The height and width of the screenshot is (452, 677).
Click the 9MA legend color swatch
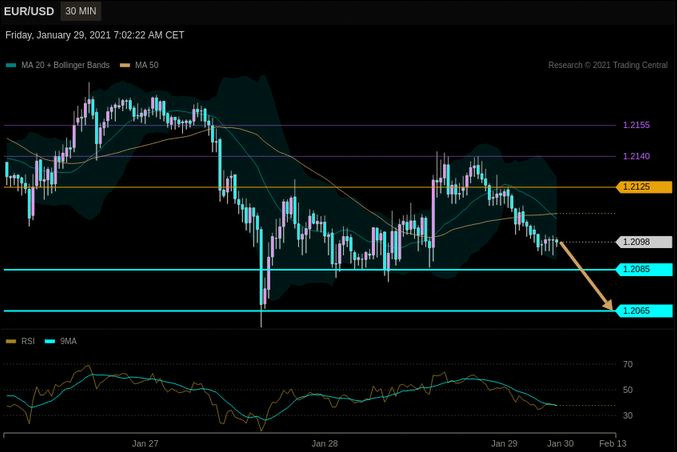pos(50,341)
